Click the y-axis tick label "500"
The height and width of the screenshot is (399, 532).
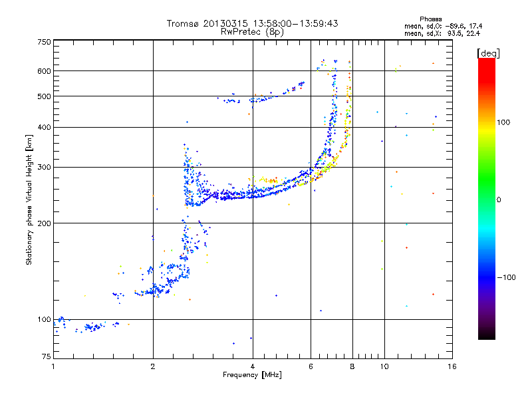point(44,96)
